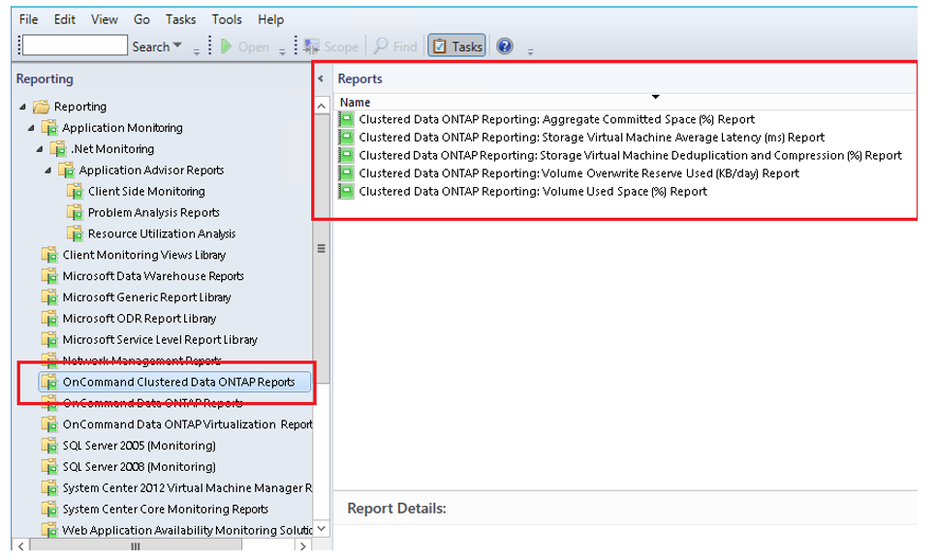Image resolution: width=937 pixels, height=560 pixels.
Task: Select Microsoft Service Level Report Library
Action: coord(160,340)
